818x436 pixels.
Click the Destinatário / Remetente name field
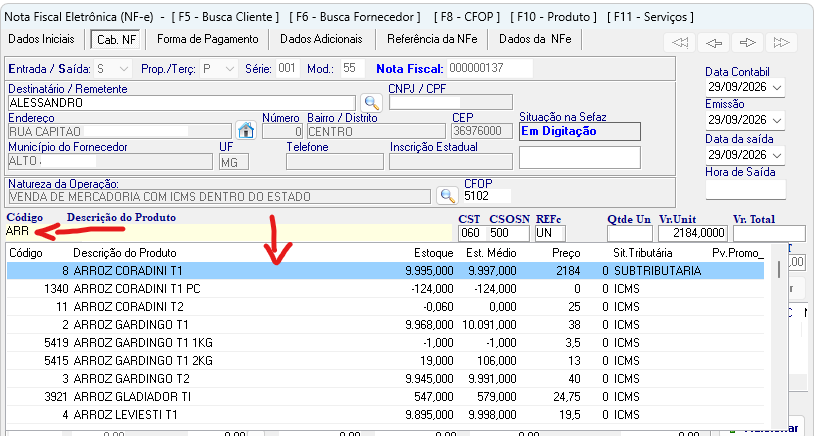182,103
